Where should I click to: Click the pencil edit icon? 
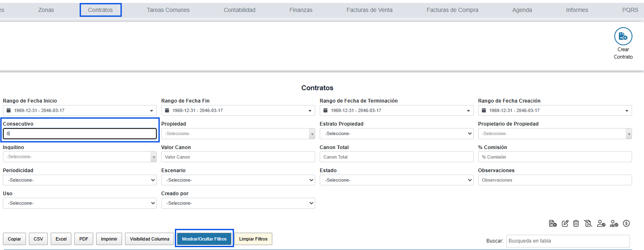(565, 224)
